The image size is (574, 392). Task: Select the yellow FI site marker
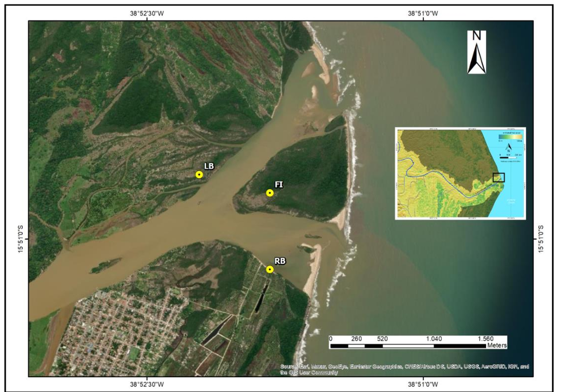pos(270,193)
